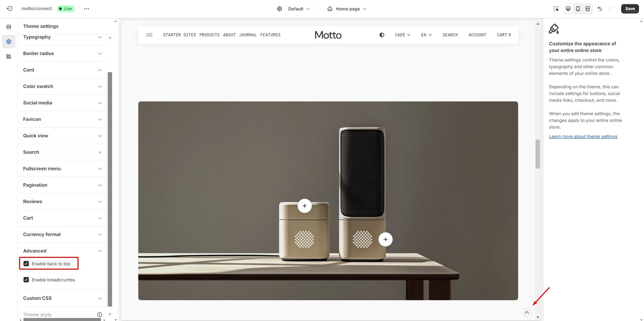Toggle the dark mode icon in header
644x321 pixels.
click(382, 35)
